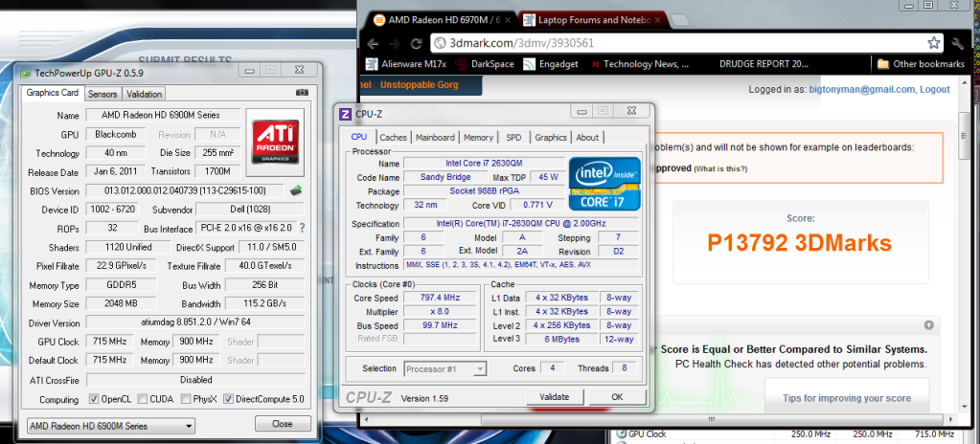The width and height of the screenshot is (980, 444).
Task: Click the Validate button in CPU-Z
Action: click(x=555, y=396)
